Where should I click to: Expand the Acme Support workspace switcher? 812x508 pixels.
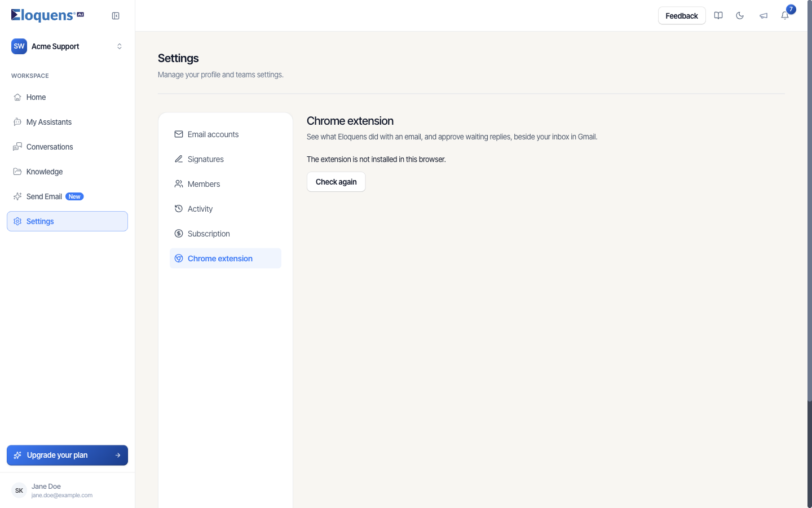pos(119,46)
